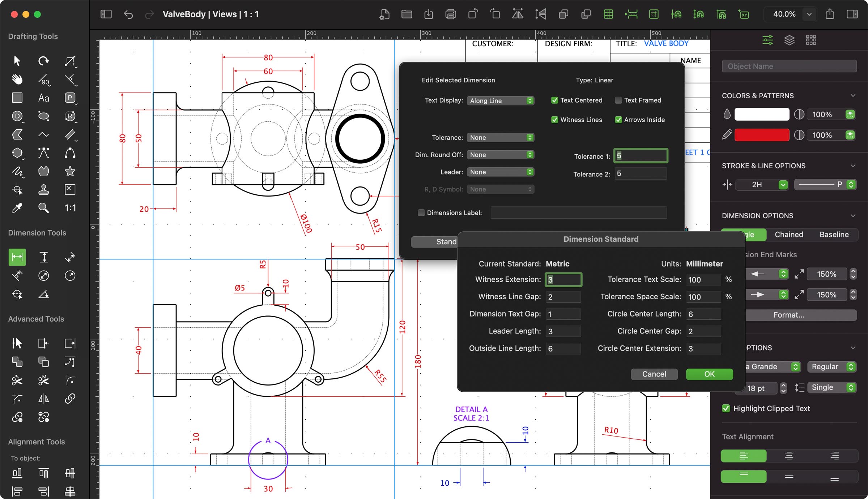Select the Hand pan tool

(x=17, y=79)
